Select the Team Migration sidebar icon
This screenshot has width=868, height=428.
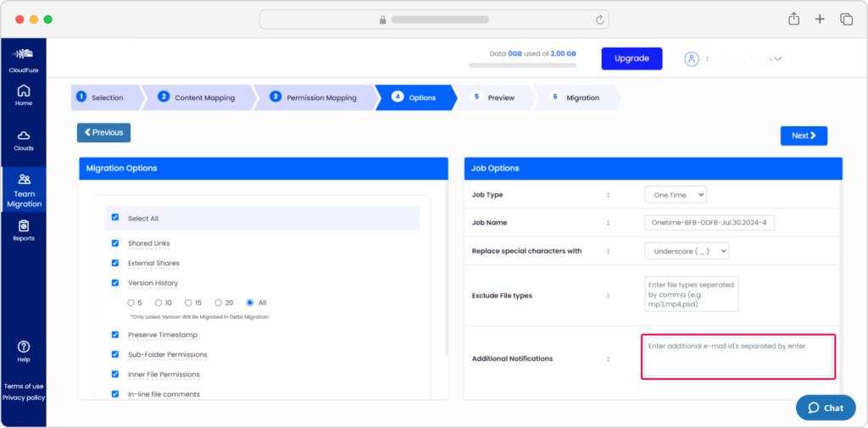[24, 180]
